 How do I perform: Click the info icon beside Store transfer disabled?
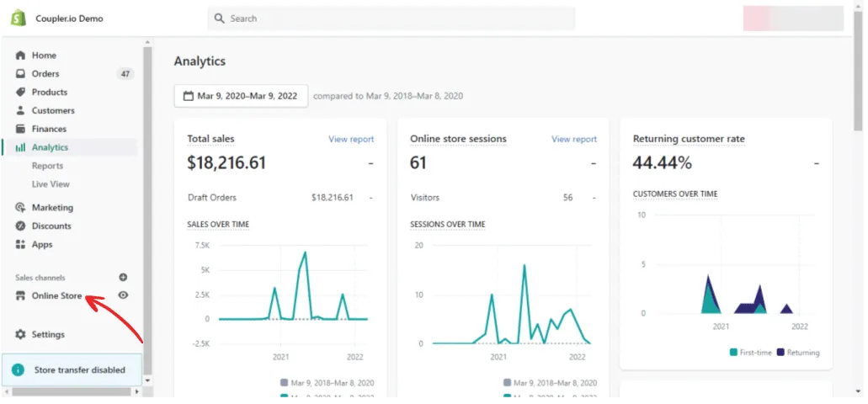pos(18,369)
